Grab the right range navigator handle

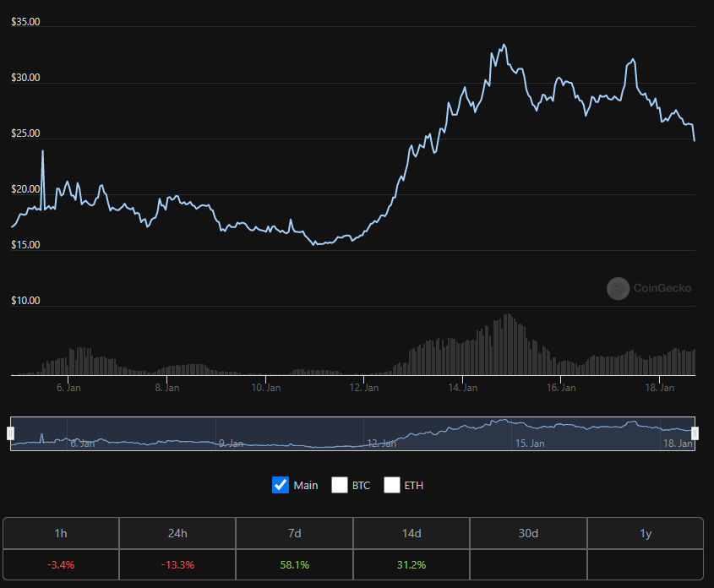[x=695, y=433]
